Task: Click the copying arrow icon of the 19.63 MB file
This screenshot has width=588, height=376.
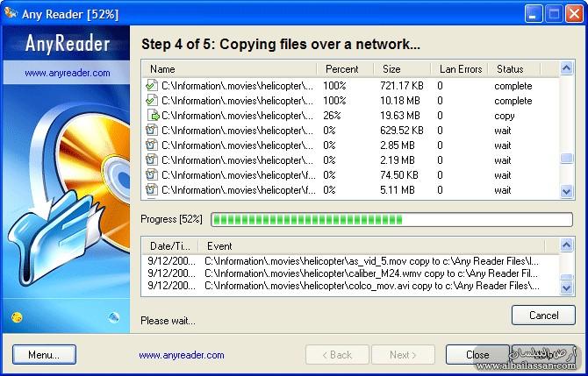Action: click(x=153, y=116)
